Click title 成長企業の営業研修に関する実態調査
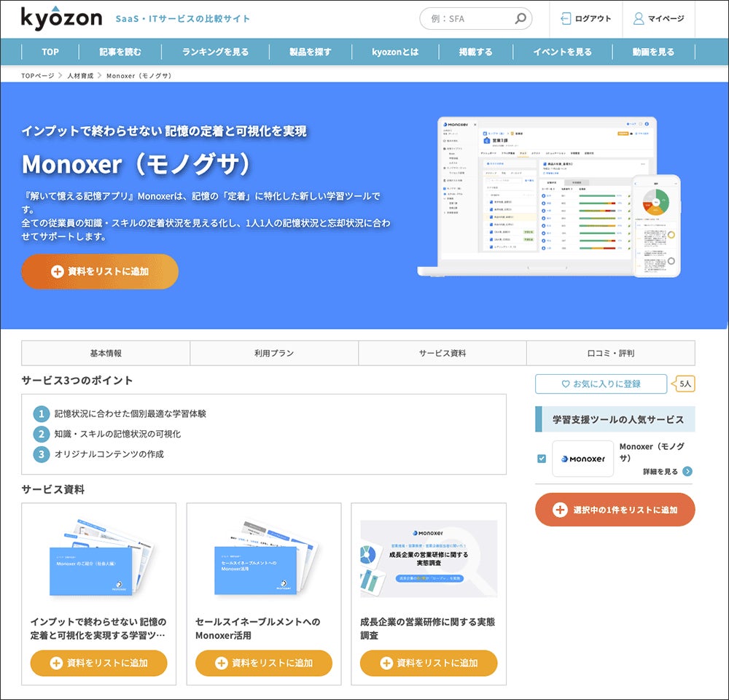 point(428,629)
